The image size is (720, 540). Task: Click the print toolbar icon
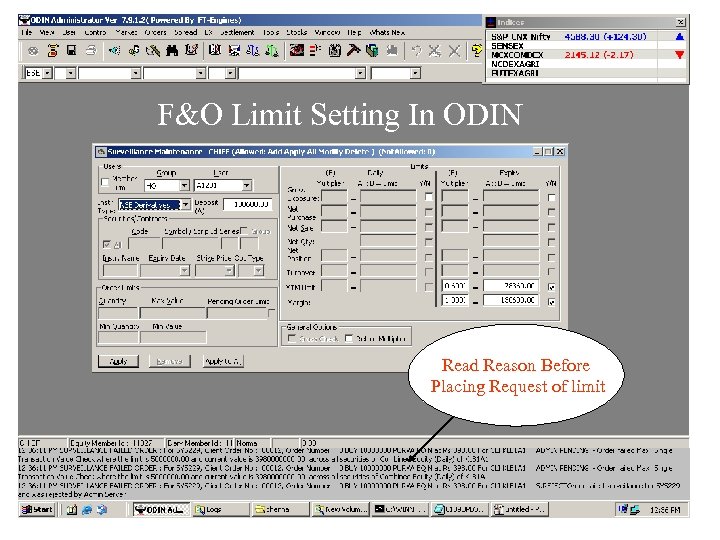tap(91, 50)
